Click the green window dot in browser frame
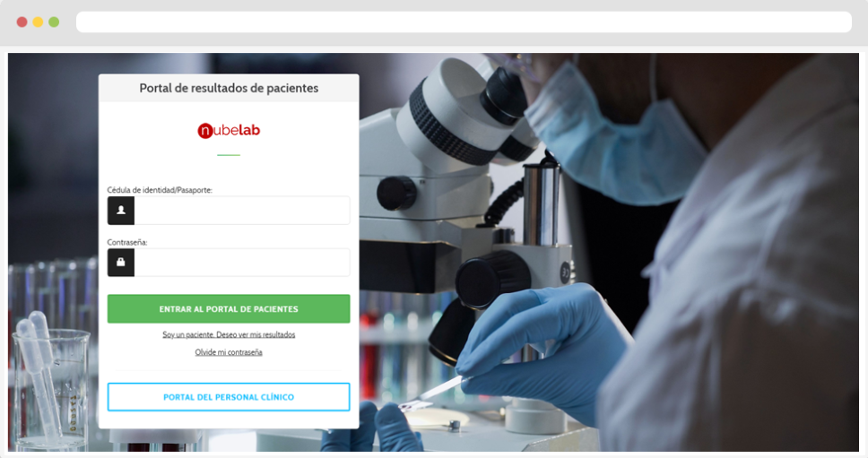This screenshot has height=458, width=868. (54, 22)
